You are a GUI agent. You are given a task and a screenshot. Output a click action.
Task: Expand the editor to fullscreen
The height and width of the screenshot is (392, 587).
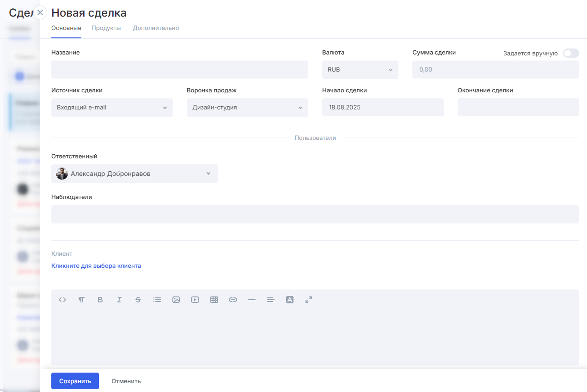coord(309,300)
